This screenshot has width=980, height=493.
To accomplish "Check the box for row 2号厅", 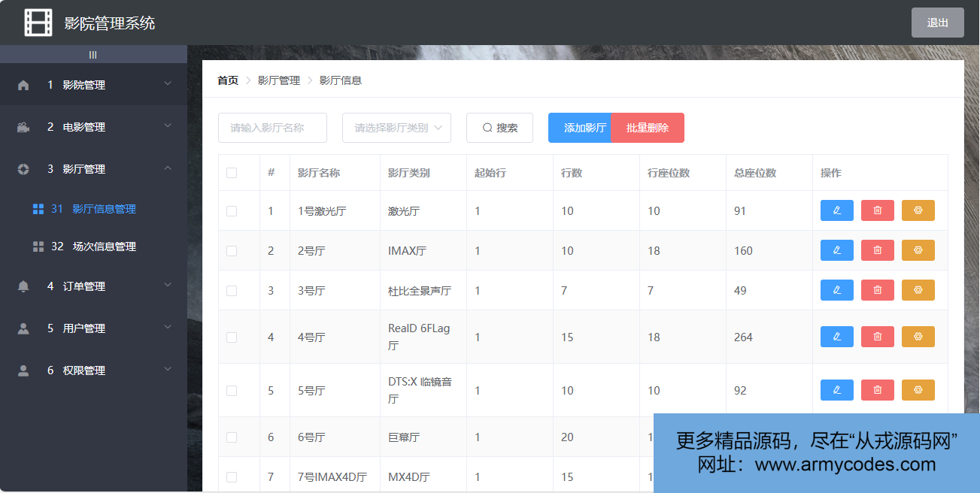I will click(x=232, y=251).
